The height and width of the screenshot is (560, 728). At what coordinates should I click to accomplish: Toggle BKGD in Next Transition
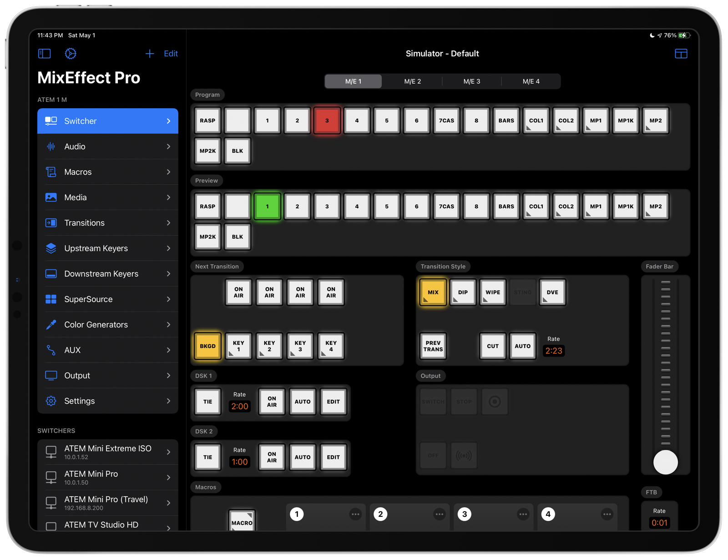point(207,346)
